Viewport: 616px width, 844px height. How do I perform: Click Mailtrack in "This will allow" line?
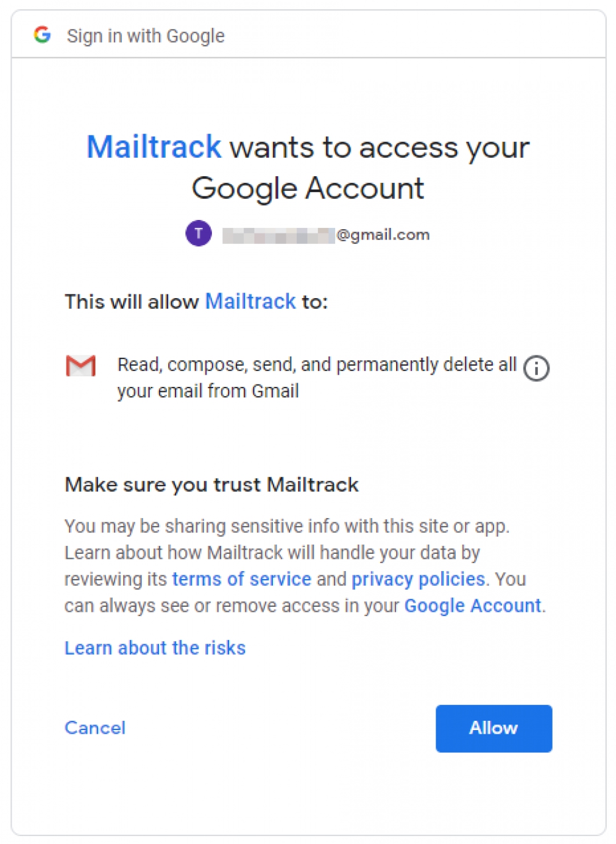pyautogui.click(x=250, y=302)
